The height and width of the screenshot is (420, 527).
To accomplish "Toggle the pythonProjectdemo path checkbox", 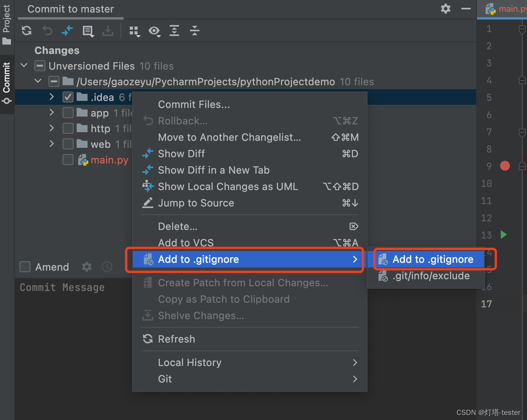I will 54,81.
